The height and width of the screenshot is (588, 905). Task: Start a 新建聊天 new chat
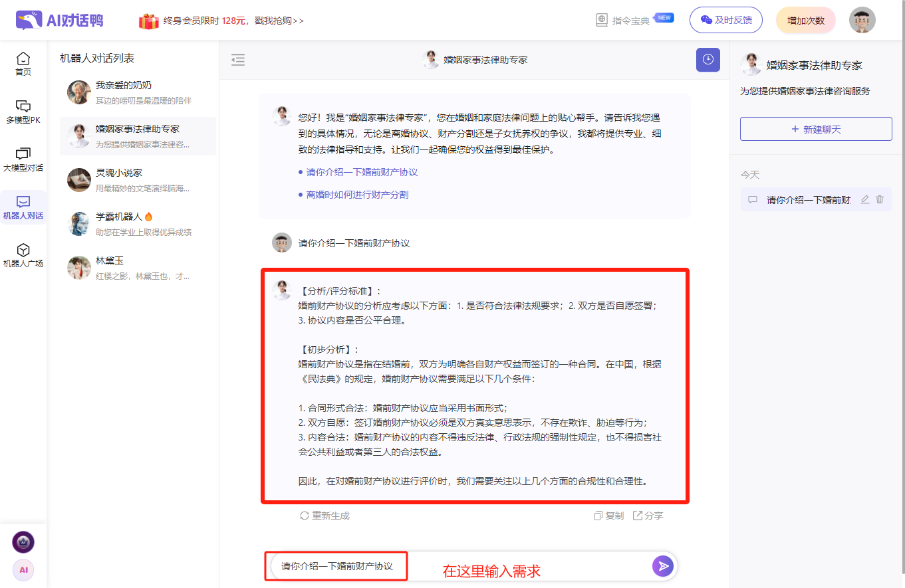click(815, 128)
